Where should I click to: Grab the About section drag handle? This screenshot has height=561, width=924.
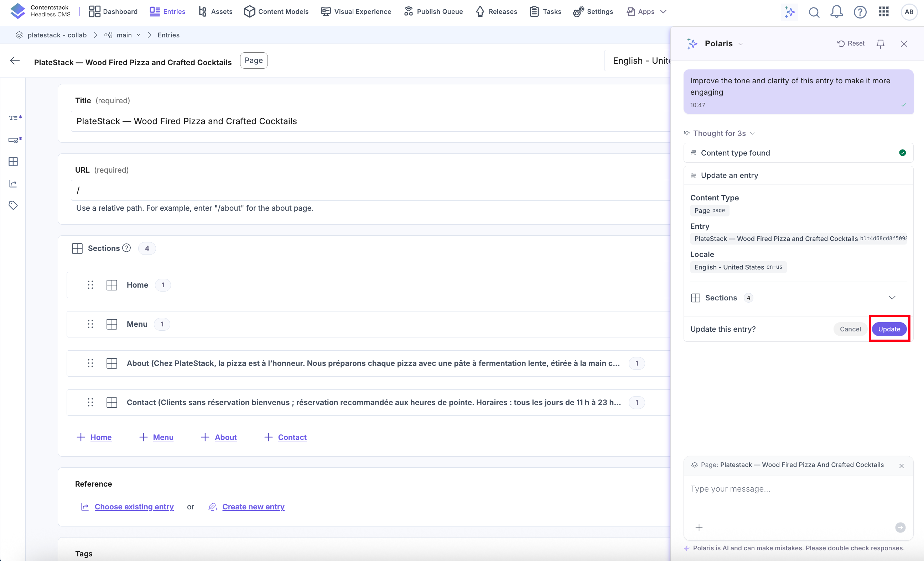point(90,363)
